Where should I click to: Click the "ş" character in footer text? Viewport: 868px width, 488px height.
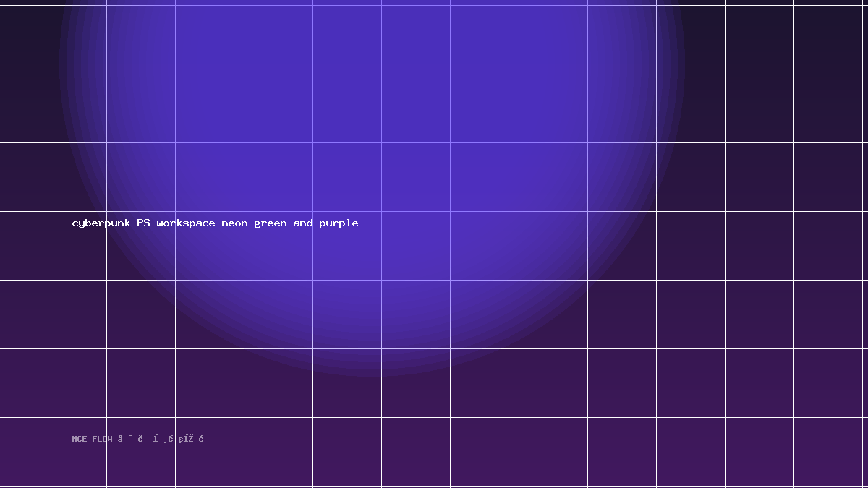click(181, 440)
